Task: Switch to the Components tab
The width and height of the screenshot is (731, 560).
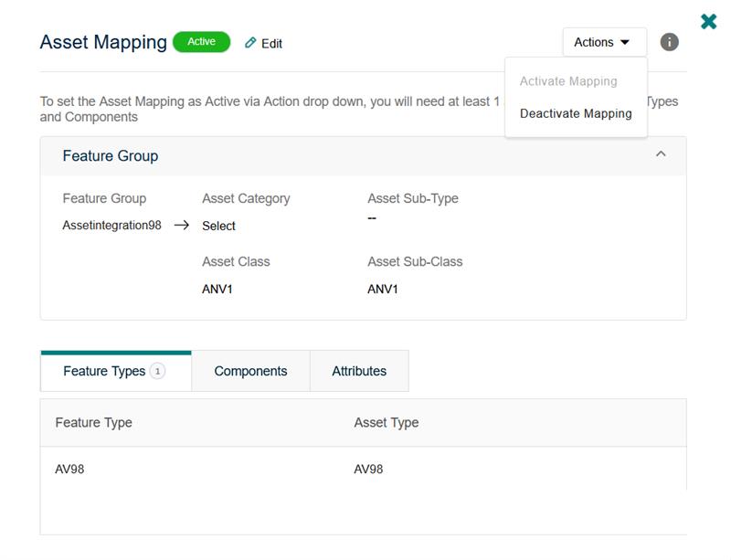Action: coord(250,371)
